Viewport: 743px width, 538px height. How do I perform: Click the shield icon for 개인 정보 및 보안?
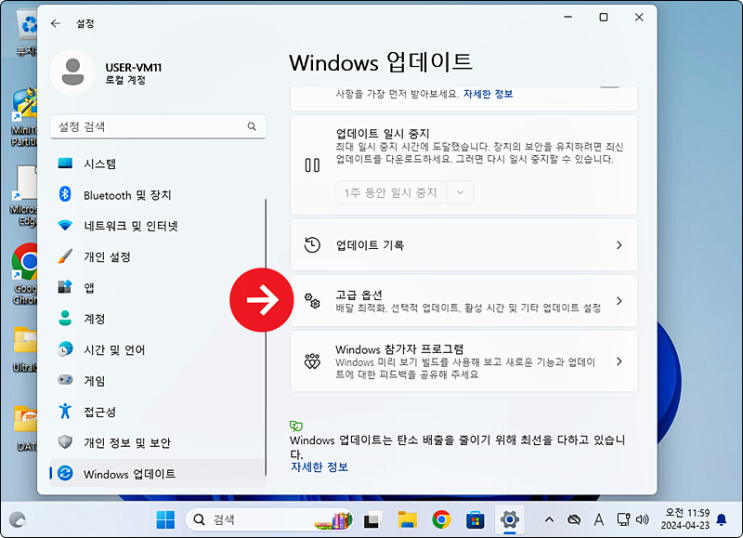tap(65, 442)
